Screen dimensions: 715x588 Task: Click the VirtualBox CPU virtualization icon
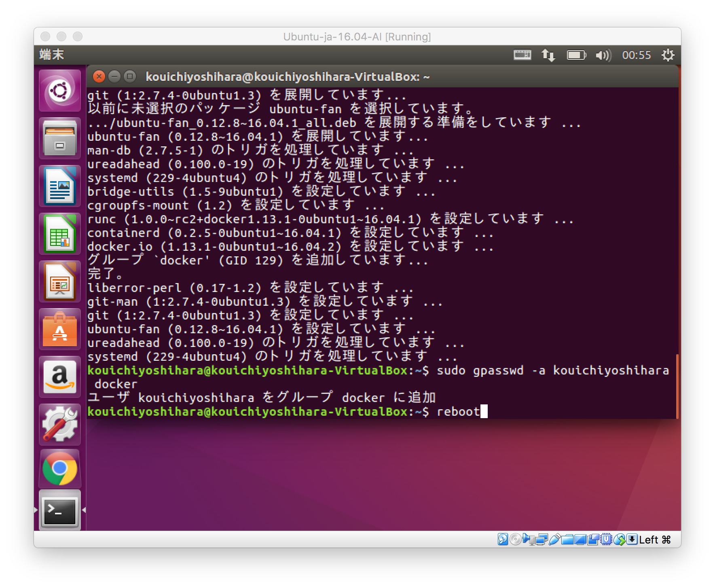pos(606,539)
